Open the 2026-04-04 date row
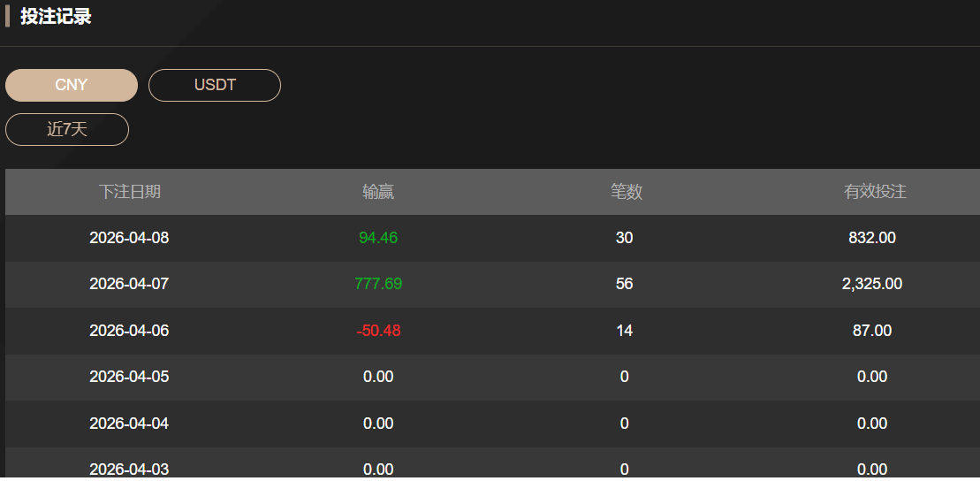 [129, 424]
